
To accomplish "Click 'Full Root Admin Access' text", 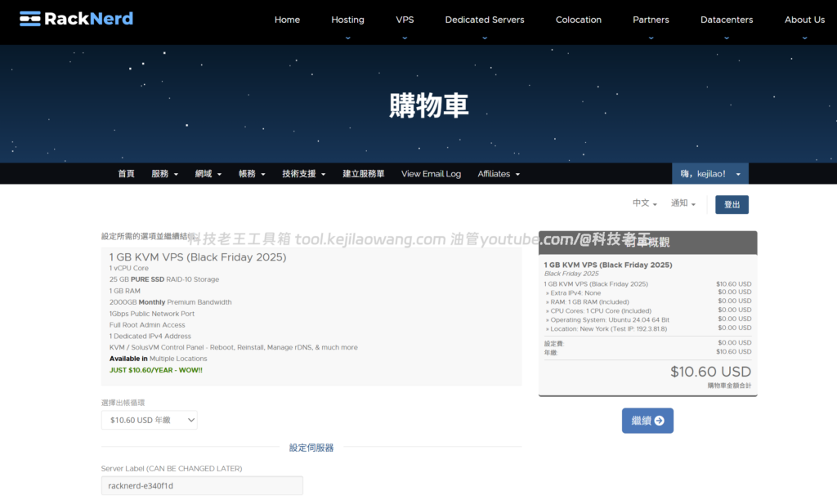I will [147, 325].
